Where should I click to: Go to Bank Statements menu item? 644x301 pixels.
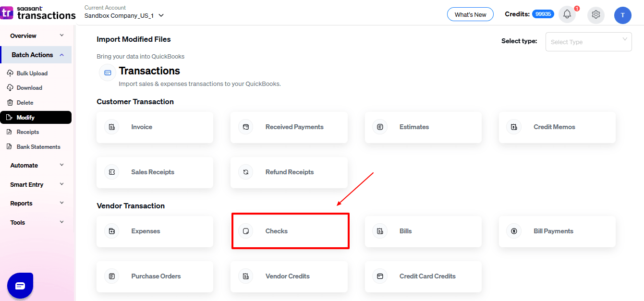38,147
